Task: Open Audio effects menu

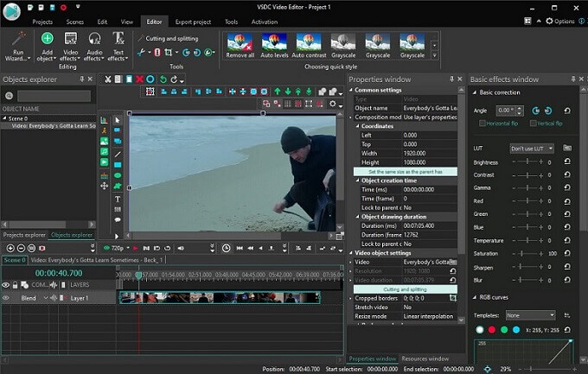Action: [94, 46]
